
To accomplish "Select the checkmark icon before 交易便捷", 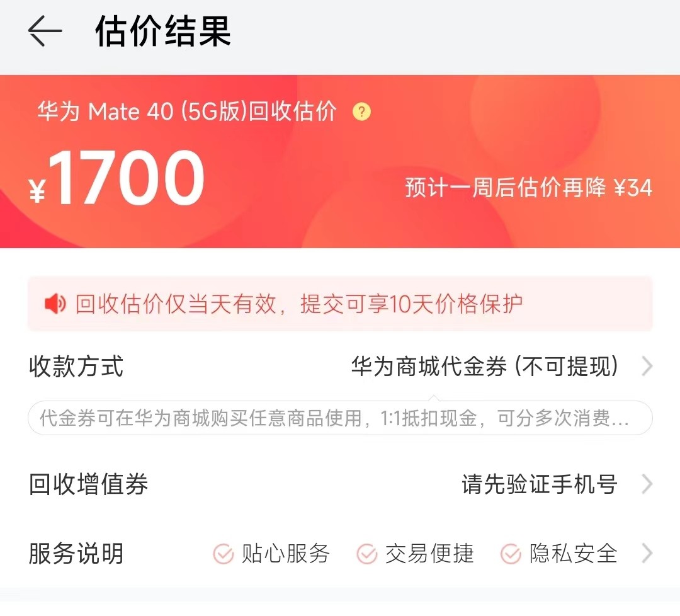I will click(x=366, y=554).
